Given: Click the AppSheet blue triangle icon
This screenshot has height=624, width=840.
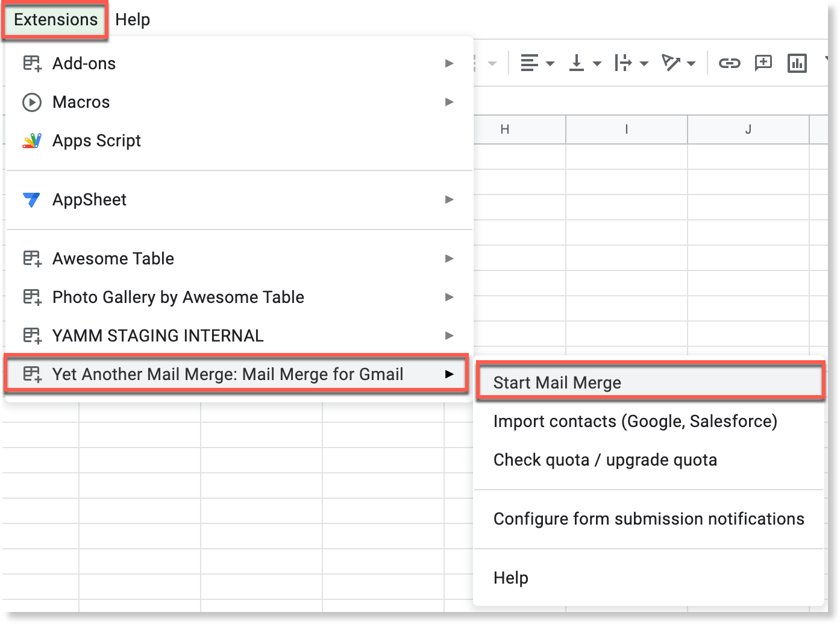Looking at the screenshot, I should point(31,200).
